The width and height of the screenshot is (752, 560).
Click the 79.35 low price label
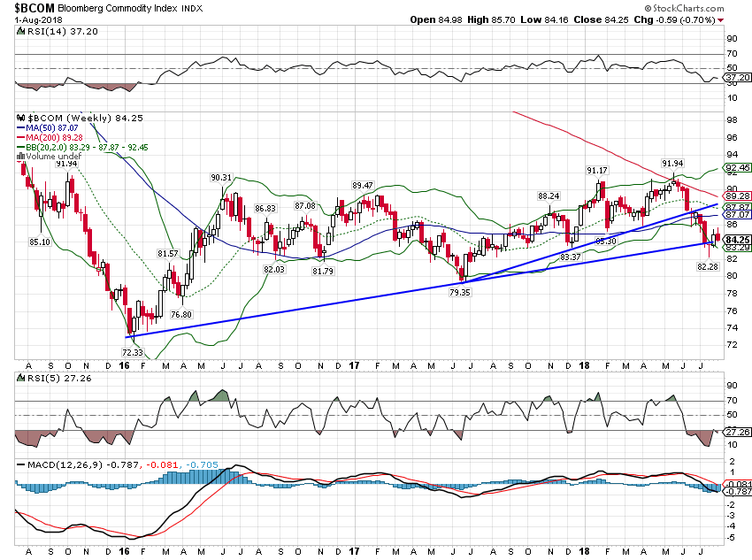pos(459,292)
